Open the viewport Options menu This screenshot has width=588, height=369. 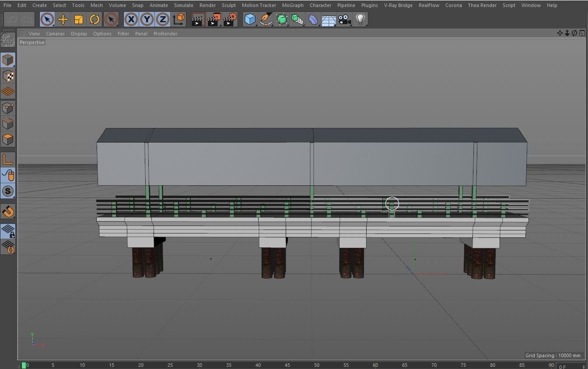pyautogui.click(x=102, y=34)
